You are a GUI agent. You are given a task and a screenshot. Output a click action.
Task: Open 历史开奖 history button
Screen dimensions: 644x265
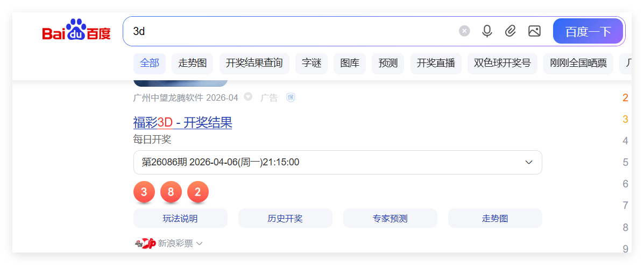pyautogui.click(x=285, y=218)
